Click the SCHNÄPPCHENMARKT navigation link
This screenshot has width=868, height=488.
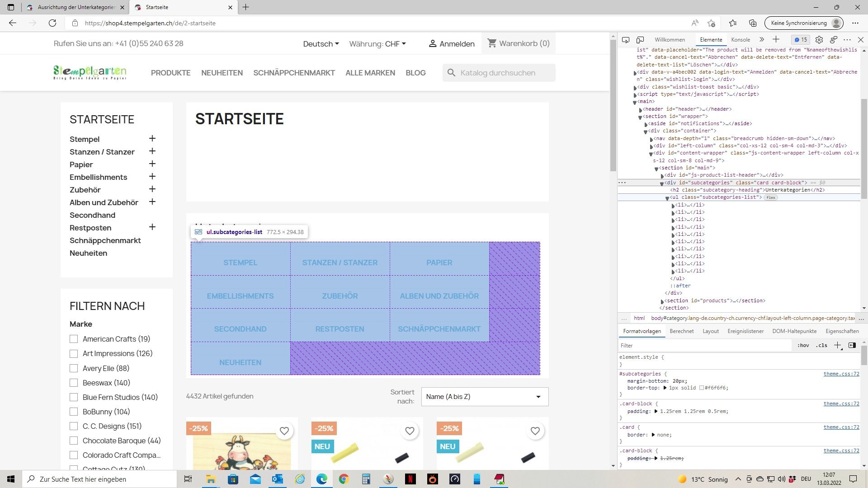coord(294,73)
